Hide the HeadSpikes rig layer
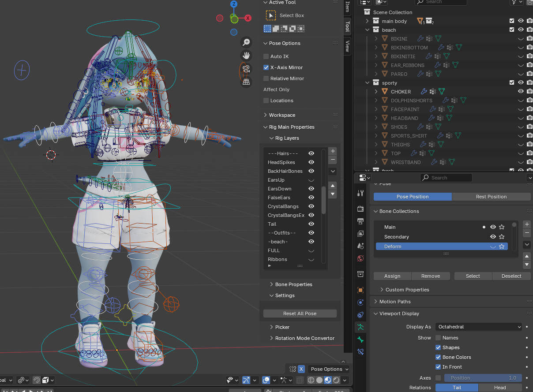This screenshot has width=533, height=392. point(311,162)
